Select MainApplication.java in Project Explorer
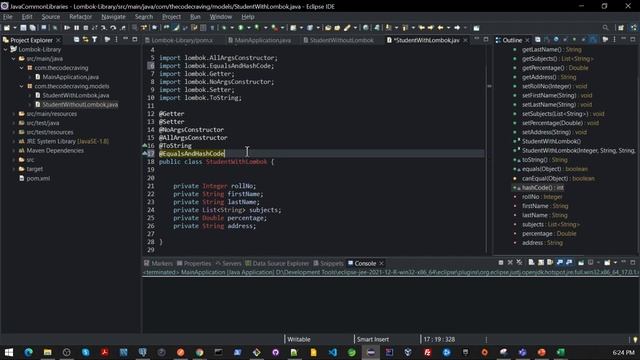 pyautogui.click(x=71, y=77)
